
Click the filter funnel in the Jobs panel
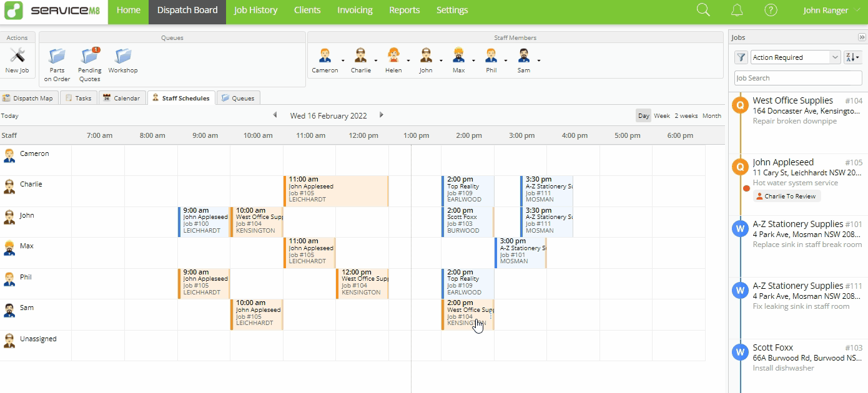coord(741,57)
